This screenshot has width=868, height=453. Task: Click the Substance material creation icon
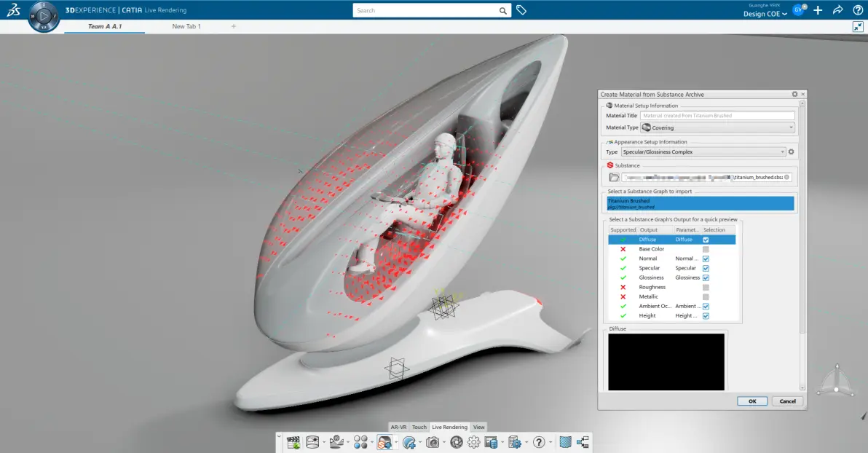point(384,443)
